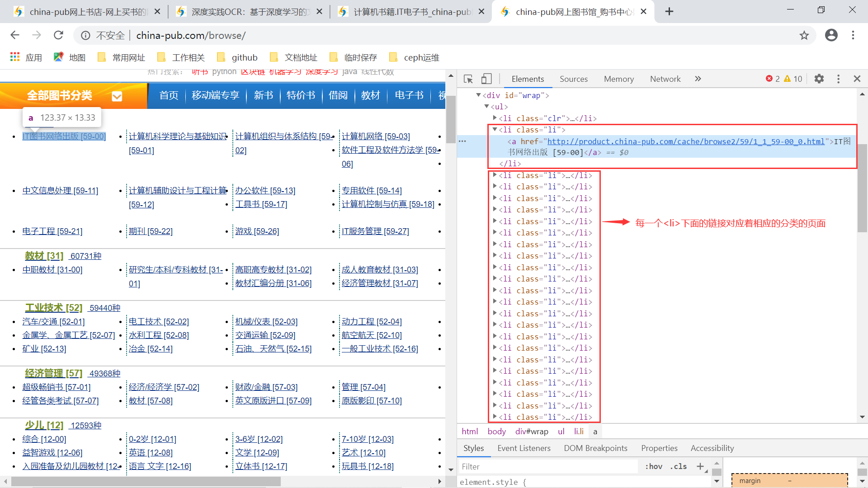Click the DevTools elements scrollbar thumb
The image size is (868, 488).
pyautogui.click(x=862, y=188)
